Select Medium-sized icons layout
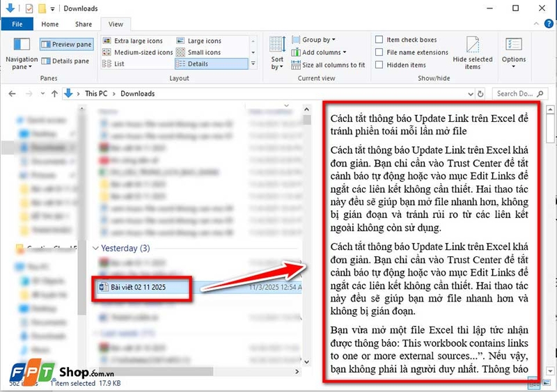557x392 pixels. click(137, 52)
